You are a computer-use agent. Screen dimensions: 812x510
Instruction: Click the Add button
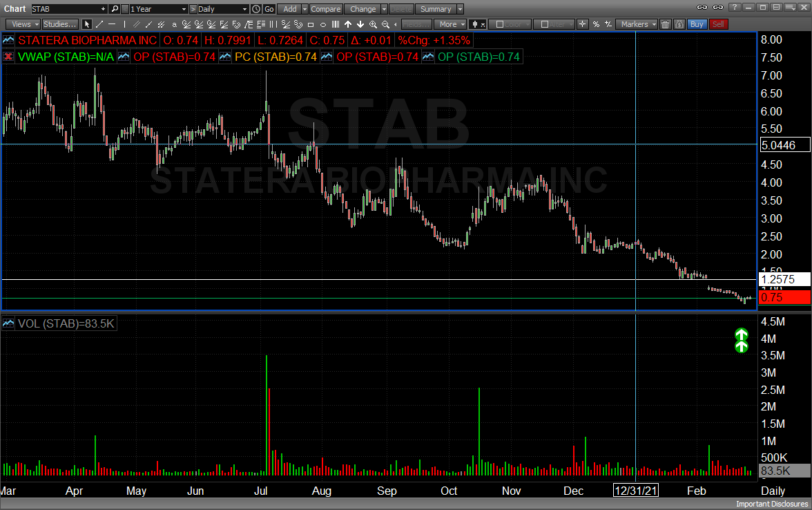(290, 9)
